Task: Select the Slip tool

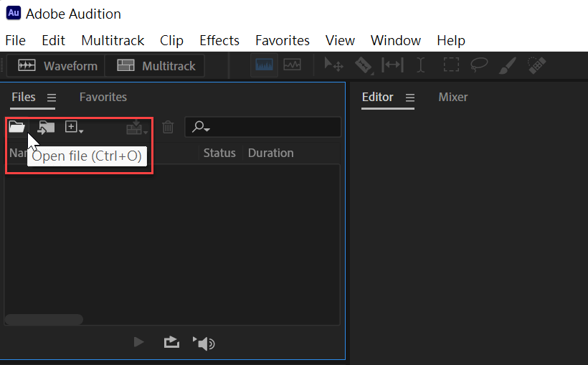Action: point(392,65)
